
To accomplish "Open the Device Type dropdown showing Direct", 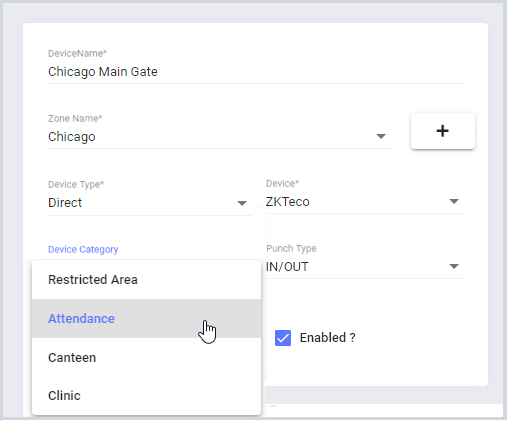I will (x=150, y=203).
